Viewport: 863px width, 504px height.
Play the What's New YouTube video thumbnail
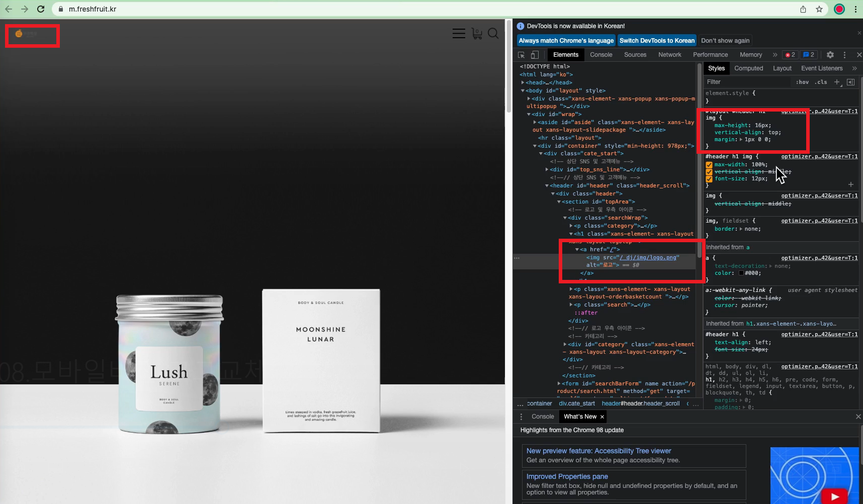point(835,496)
